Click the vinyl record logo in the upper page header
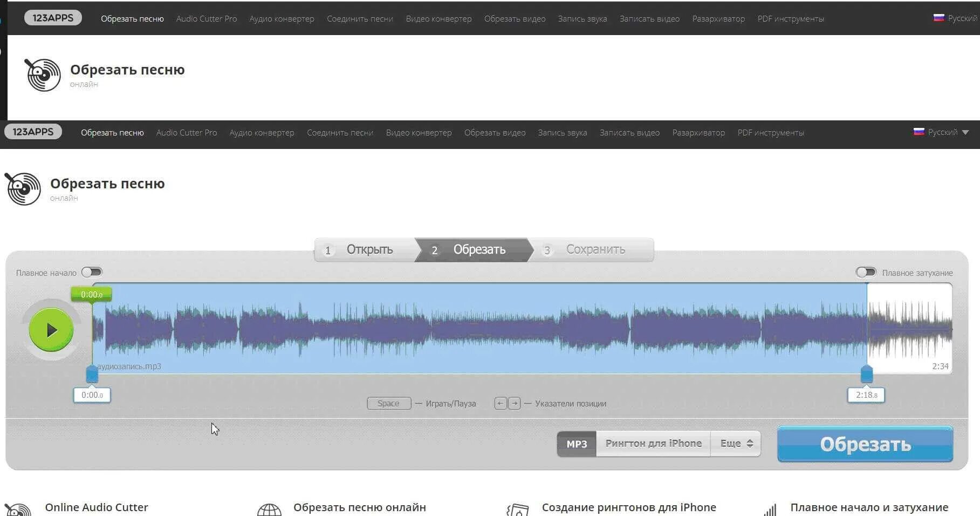Image resolution: width=980 pixels, height=516 pixels. (43, 74)
